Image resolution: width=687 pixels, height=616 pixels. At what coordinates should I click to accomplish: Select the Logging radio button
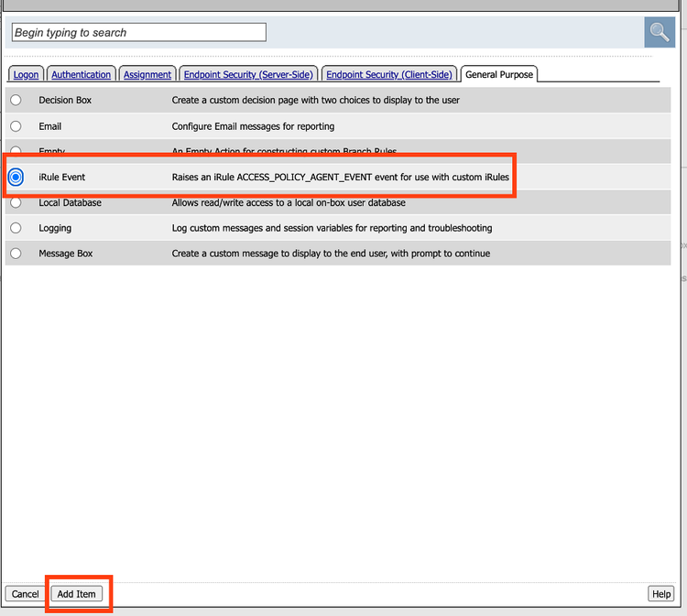[16, 228]
